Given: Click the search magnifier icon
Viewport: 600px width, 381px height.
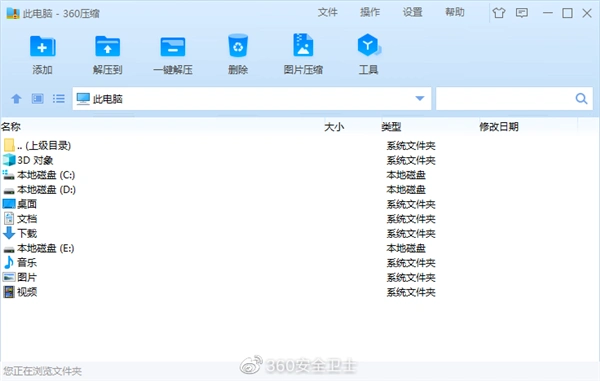Looking at the screenshot, I should 581,99.
